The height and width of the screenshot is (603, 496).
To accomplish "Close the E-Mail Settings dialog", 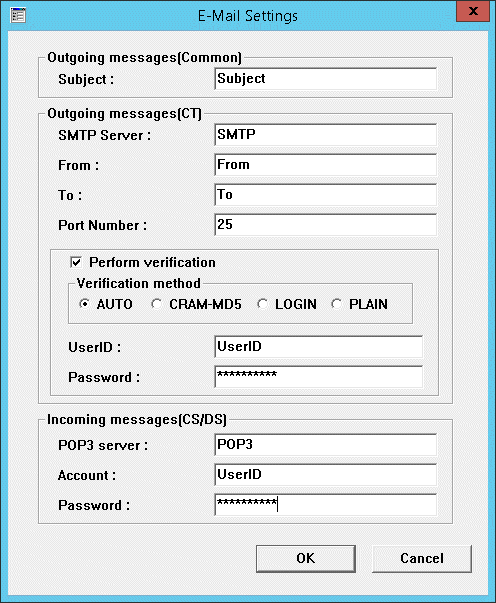I will click(473, 11).
